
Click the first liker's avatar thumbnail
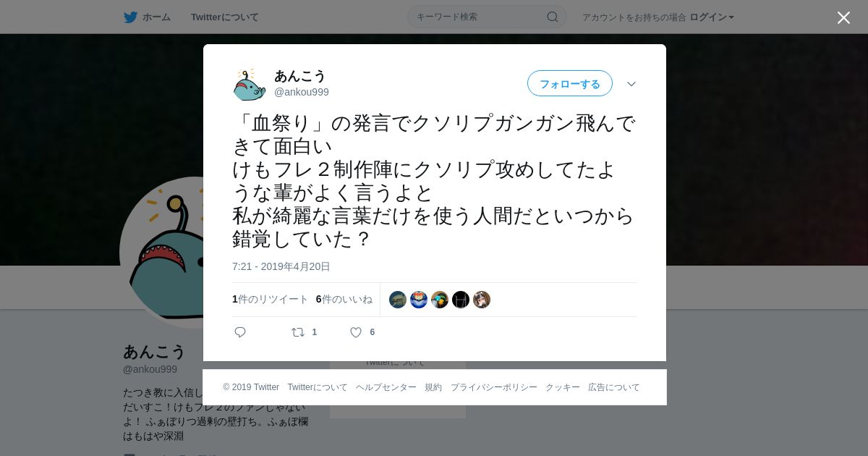398,300
